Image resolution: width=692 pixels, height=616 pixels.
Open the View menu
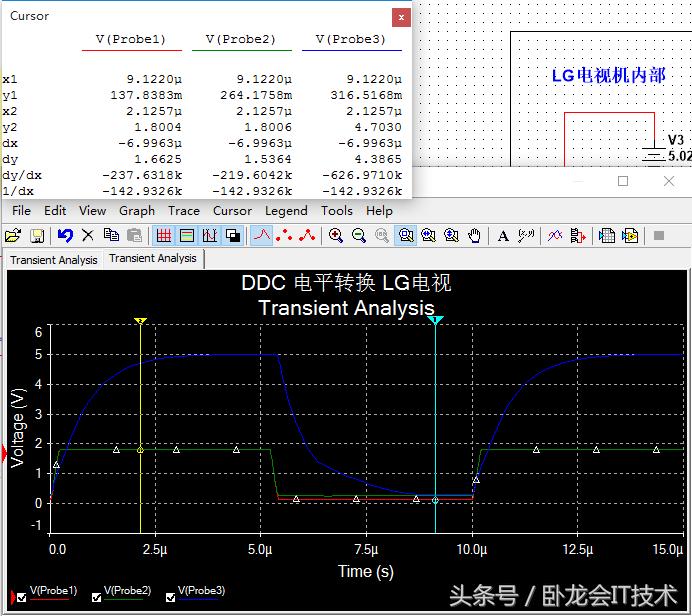pos(92,210)
